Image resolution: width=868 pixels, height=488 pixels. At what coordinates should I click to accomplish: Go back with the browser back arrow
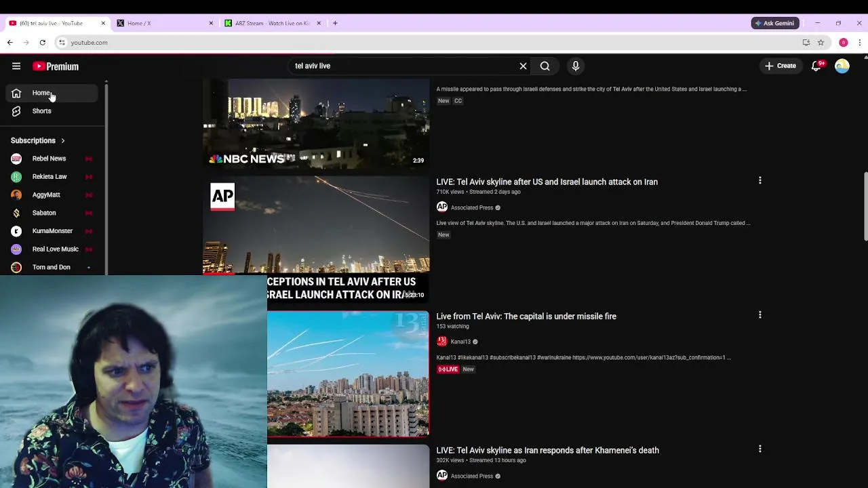click(10, 43)
